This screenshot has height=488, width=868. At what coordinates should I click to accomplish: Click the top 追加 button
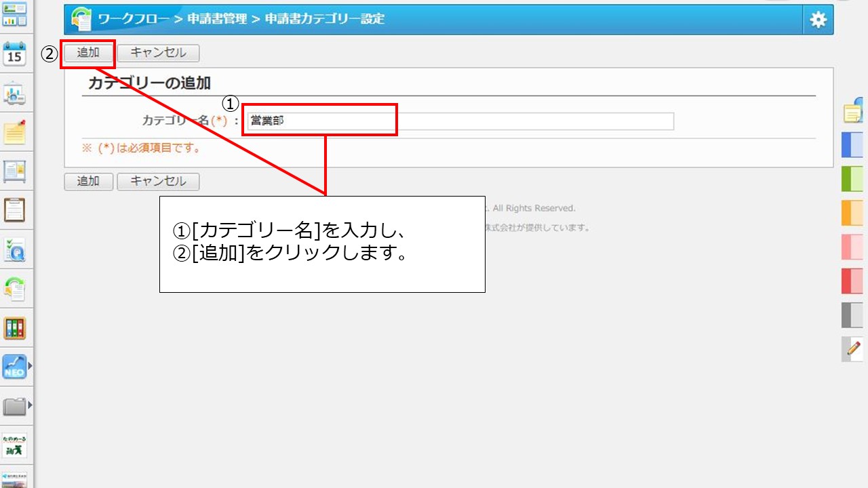coord(88,53)
